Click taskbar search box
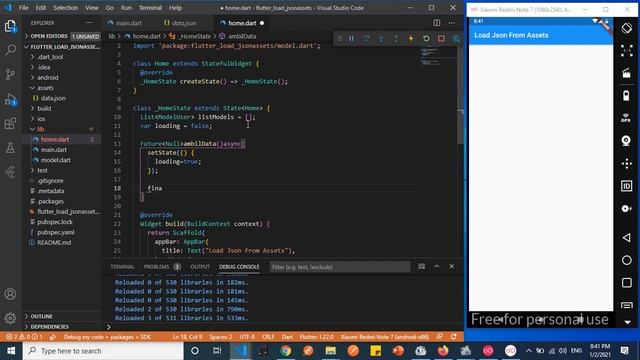Image resolution: width=640 pixels, height=360 pixels. click(103, 351)
